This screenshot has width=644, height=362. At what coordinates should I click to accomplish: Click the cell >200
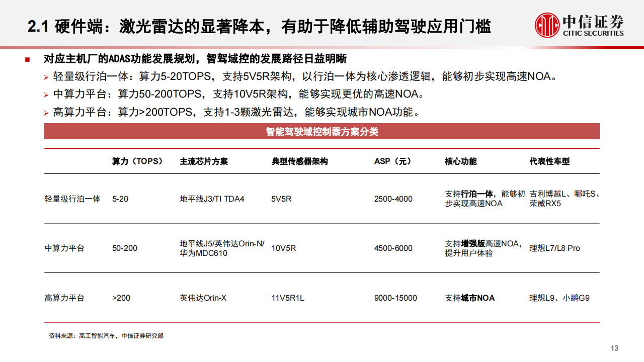pos(121,298)
